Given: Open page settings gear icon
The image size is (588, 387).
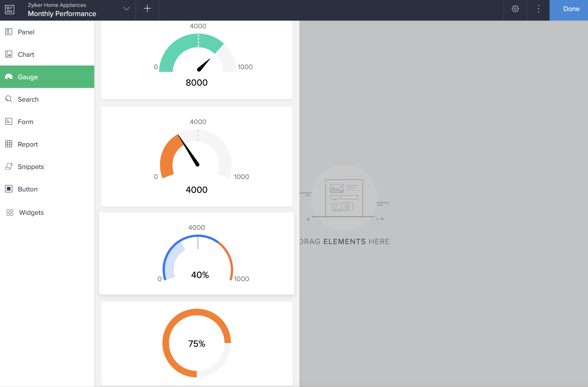Looking at the screenshot, I should click(515, 9).
